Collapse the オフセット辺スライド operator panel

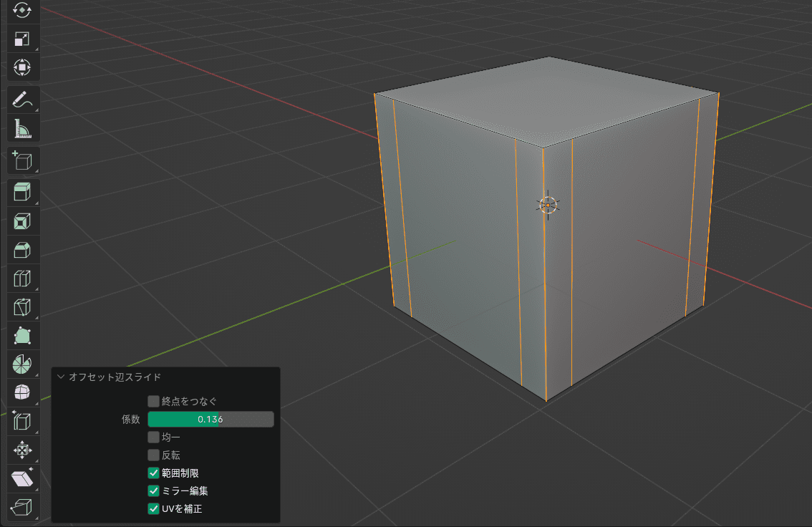coord(61,377)
